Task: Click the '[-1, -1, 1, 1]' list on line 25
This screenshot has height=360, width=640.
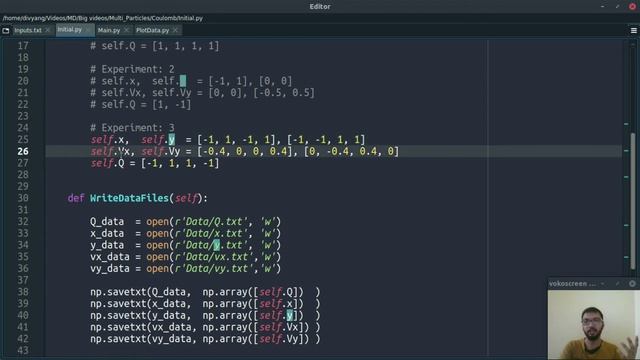Action: [326, 140]
